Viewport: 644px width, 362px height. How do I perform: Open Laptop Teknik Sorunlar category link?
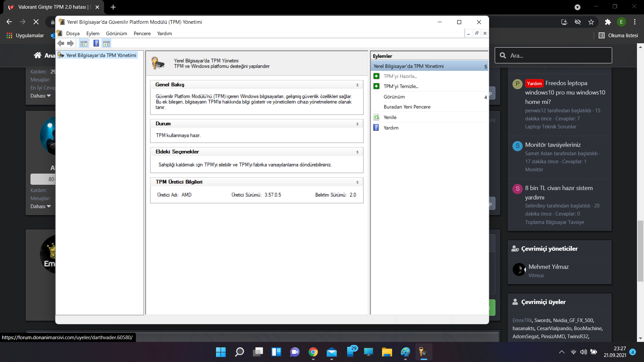550,127
